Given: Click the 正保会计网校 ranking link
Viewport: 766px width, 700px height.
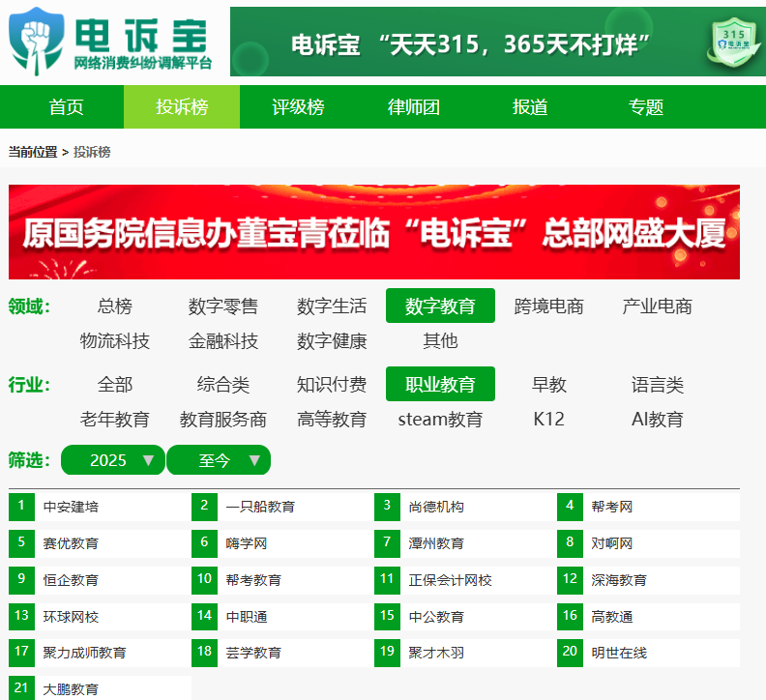Looking at the screenshot, I should 450,580.
